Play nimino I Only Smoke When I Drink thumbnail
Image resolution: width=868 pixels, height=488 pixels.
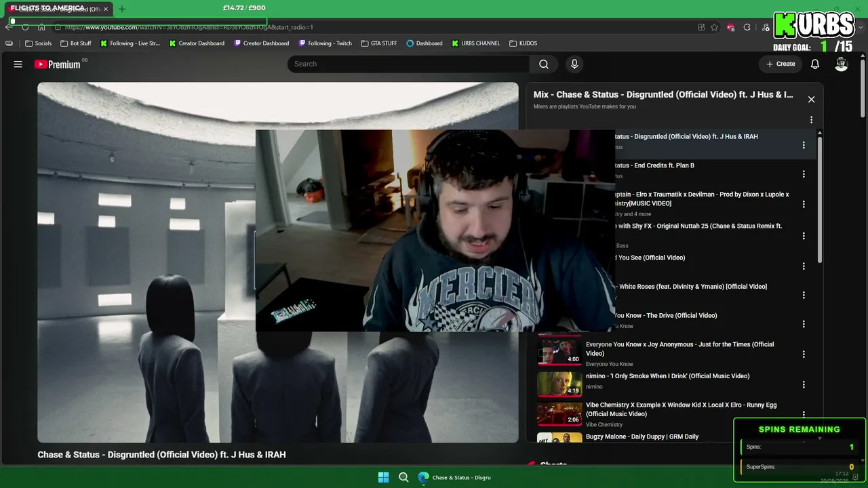pyautogui.click(x=559, y=384)
